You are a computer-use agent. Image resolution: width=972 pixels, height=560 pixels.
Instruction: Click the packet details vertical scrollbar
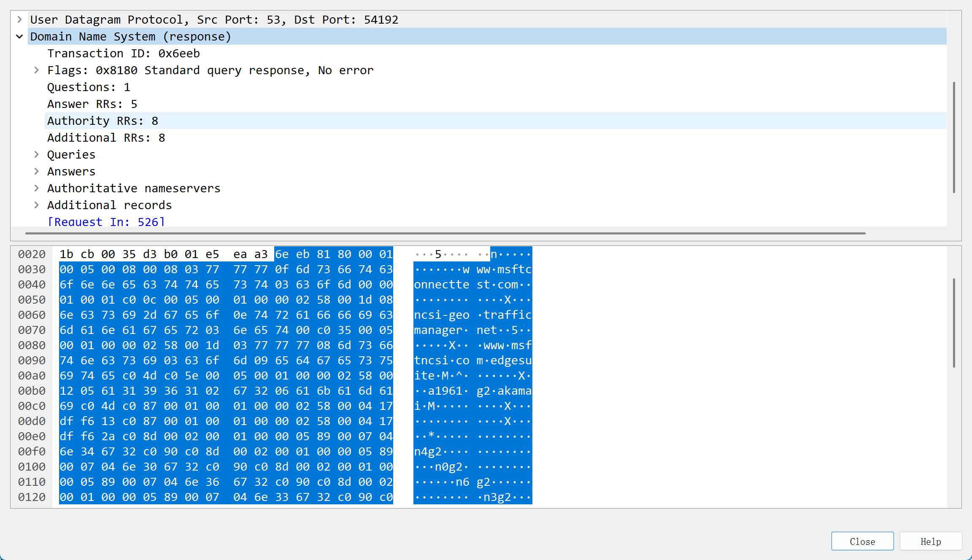click(954, 137)
